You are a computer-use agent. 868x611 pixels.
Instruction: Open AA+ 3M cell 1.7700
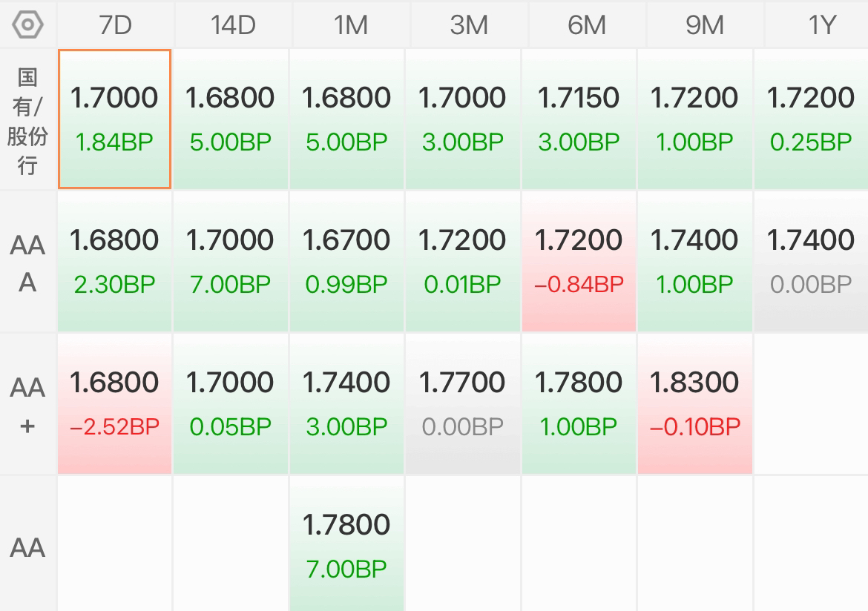pos(463,403)
